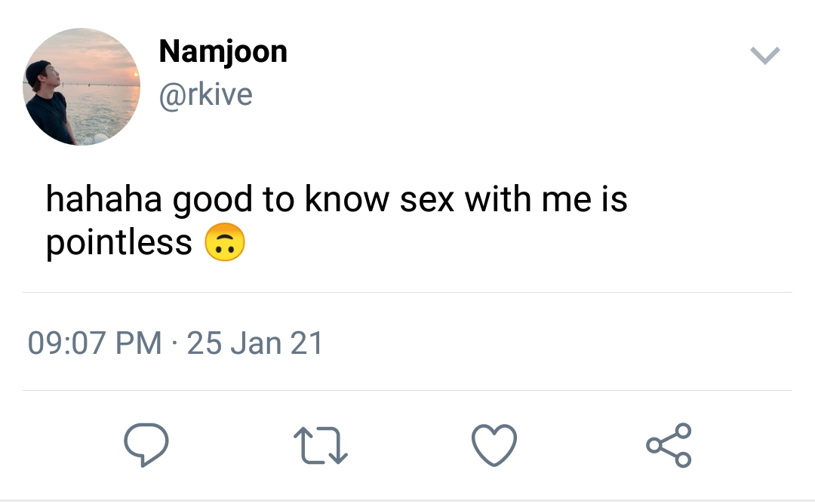Toggle retweet on Namjoon's tweet
The height and width of the screenshot is (504, 815).
click(320, 445)
